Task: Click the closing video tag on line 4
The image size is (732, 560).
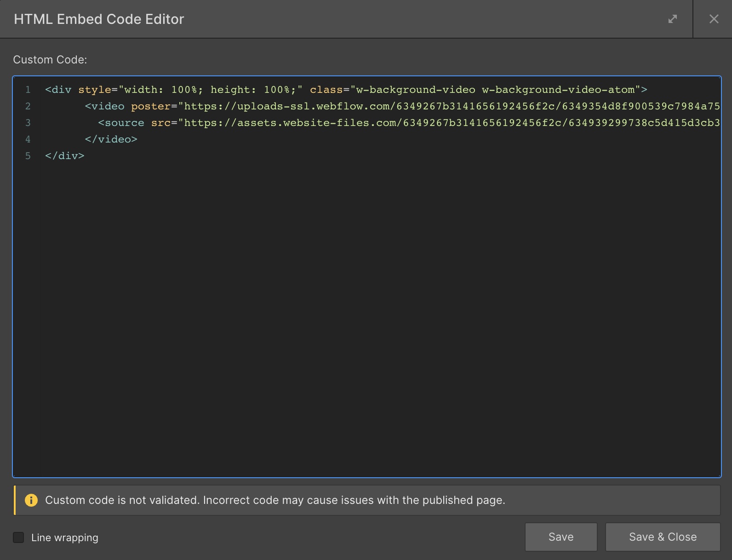Action: (111, 139)
